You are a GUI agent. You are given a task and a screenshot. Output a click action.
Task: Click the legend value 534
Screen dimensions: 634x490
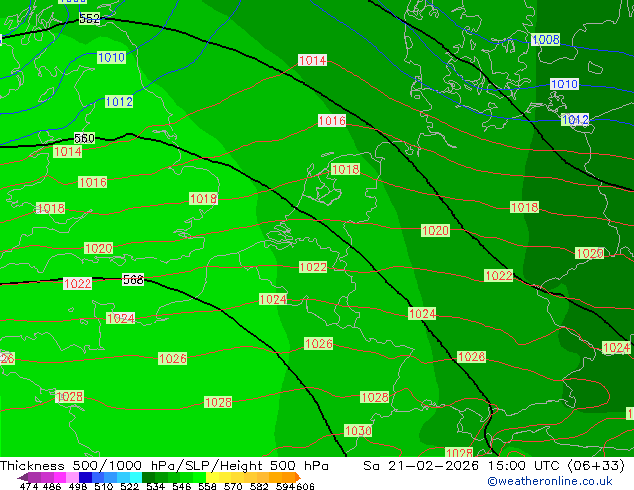point(155,486)
